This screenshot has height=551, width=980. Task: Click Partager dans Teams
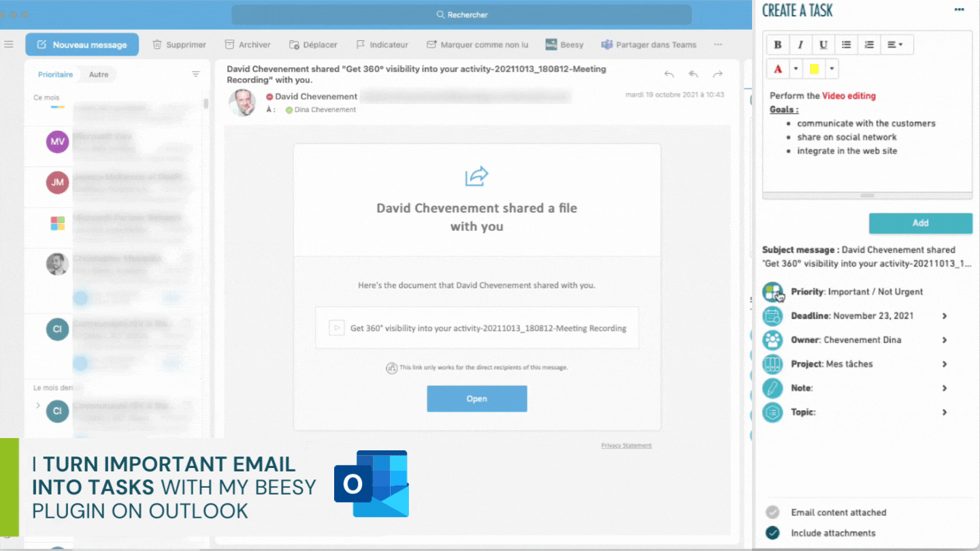point(649,45)
